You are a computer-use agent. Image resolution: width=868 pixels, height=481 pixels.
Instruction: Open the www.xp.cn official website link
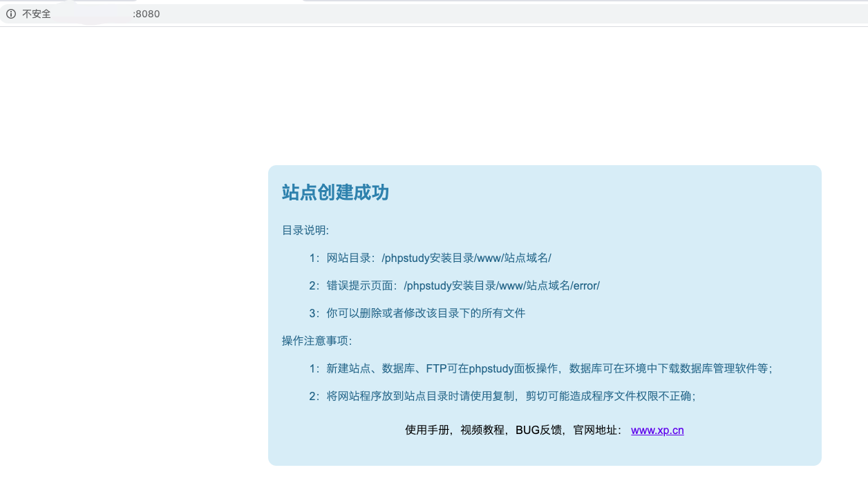point(657,430)
